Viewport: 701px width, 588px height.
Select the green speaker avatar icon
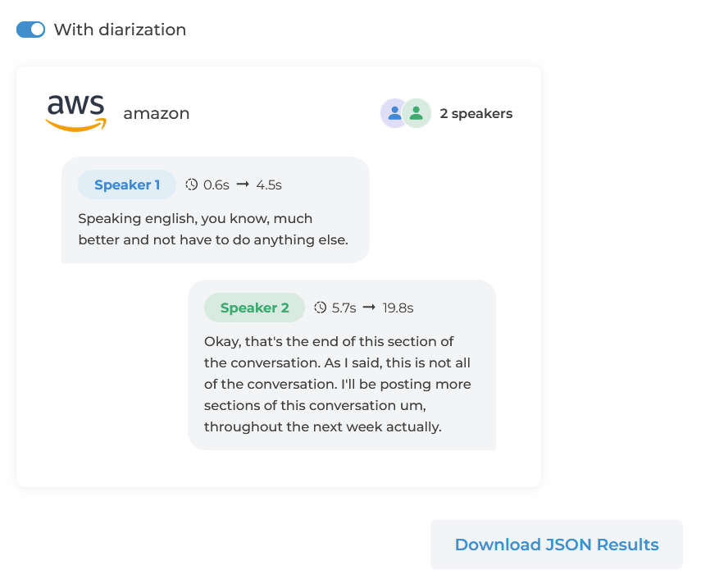pos(416,112)
